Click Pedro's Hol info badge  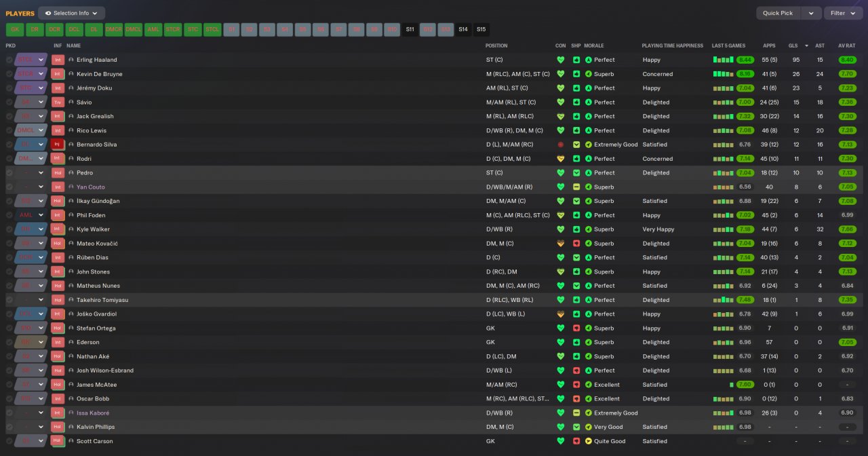point(58,173)
